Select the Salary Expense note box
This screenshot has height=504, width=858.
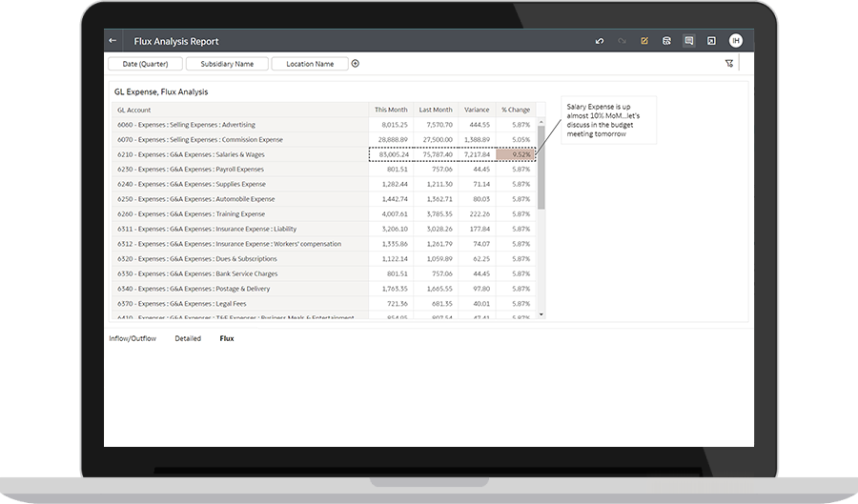[x=608, y=120]
